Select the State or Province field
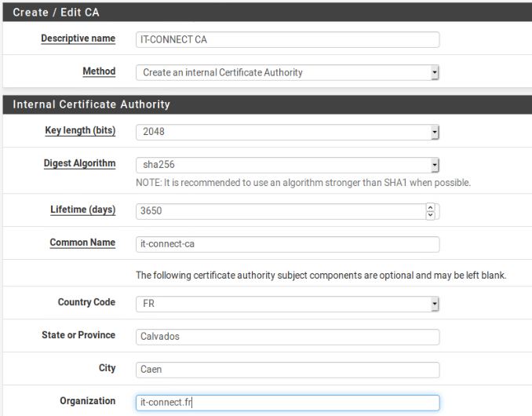This screenshot has width=532, height=416. (x=287, y=337)
